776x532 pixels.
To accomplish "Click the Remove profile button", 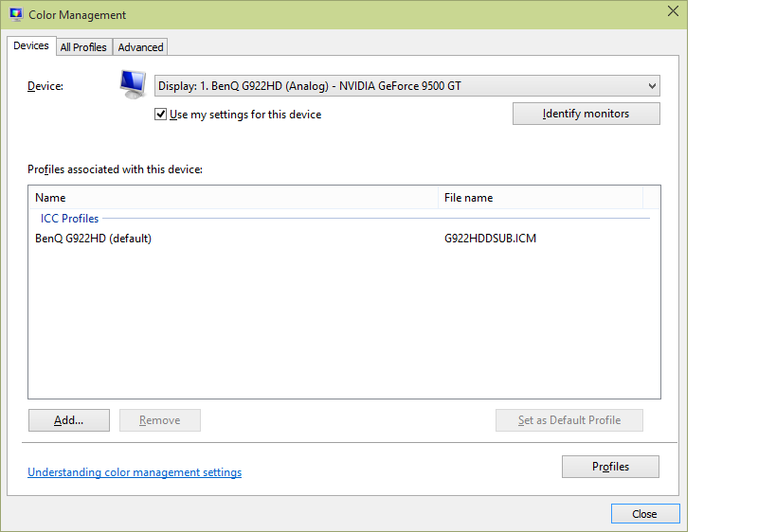I will [159, 420].
